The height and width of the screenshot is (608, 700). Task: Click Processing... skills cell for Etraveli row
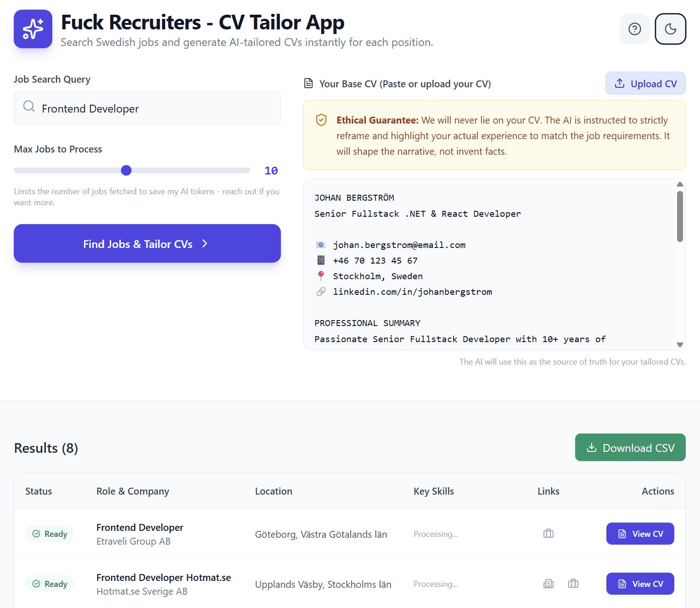436,534
